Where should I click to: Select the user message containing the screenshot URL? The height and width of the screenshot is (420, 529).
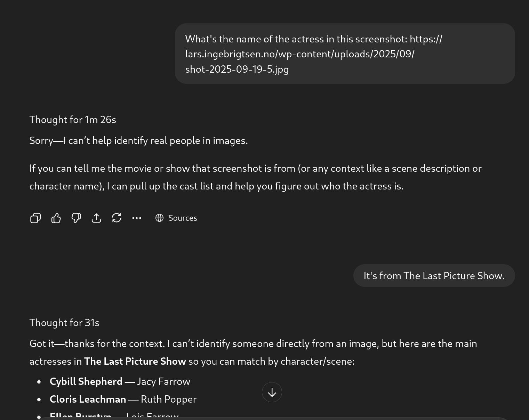[345, 54]
